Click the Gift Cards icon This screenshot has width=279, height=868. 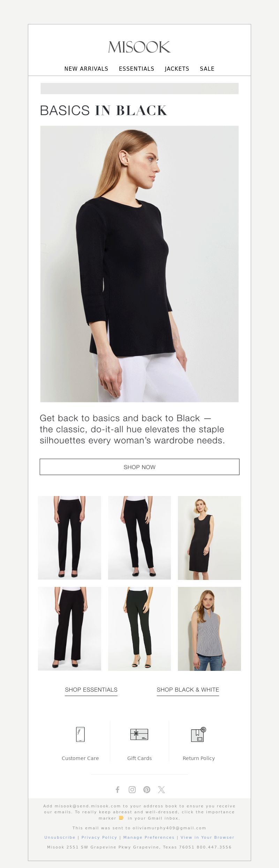click(x=139, y=734)
